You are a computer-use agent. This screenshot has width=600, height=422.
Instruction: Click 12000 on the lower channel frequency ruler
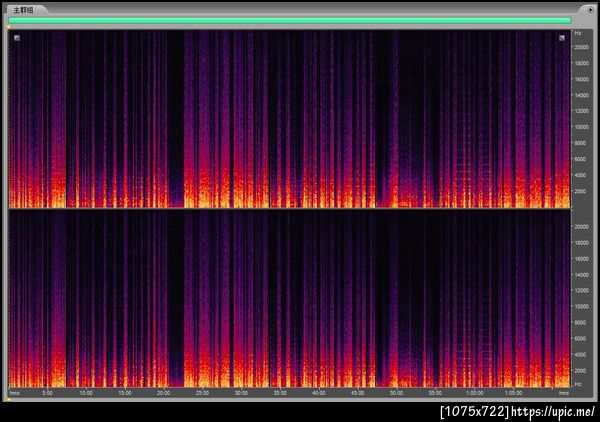(581, 290)
